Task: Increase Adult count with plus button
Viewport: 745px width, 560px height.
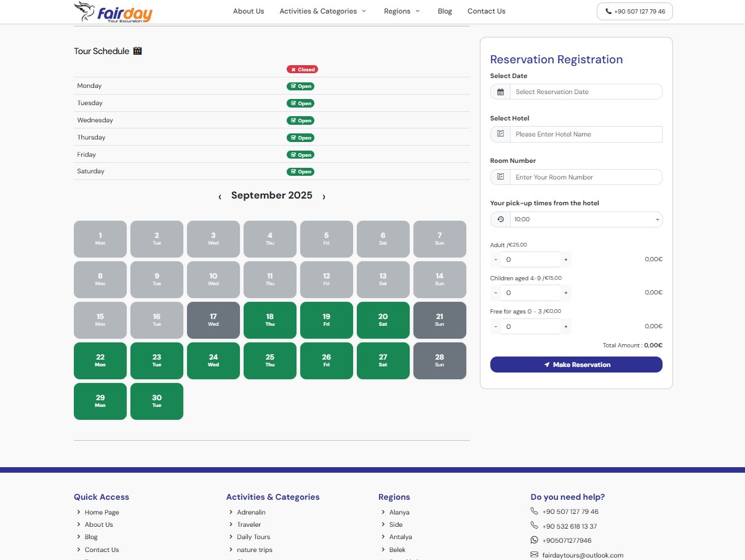Action: pos(566,259)
